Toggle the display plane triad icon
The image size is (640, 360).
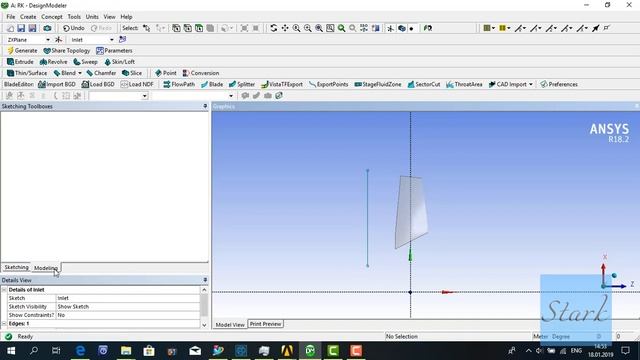(391, 28)
